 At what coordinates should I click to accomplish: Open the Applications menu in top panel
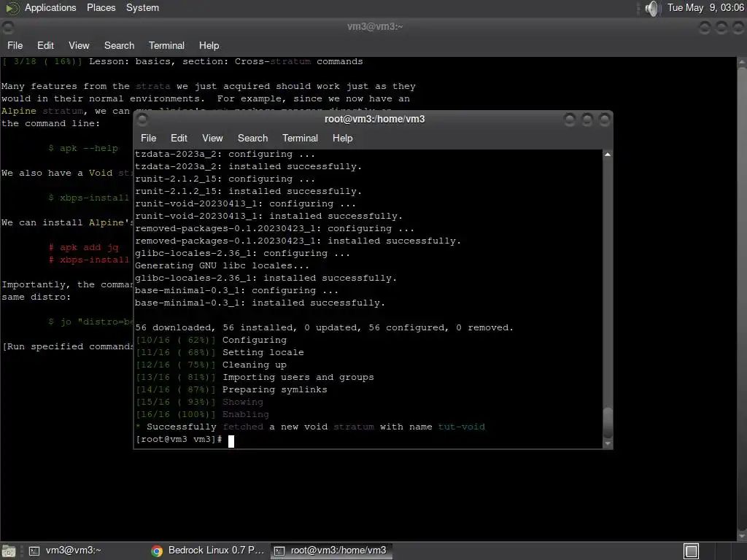click(x=50, y=7)
